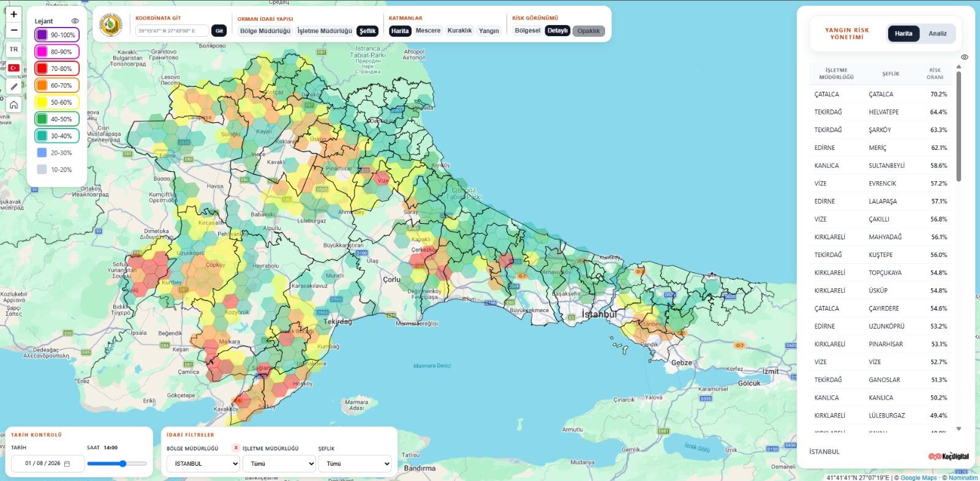Activate the ruler measurement tool
Image resolution: width=980 pixels, height=481 pixels.
tap(13, 86)
